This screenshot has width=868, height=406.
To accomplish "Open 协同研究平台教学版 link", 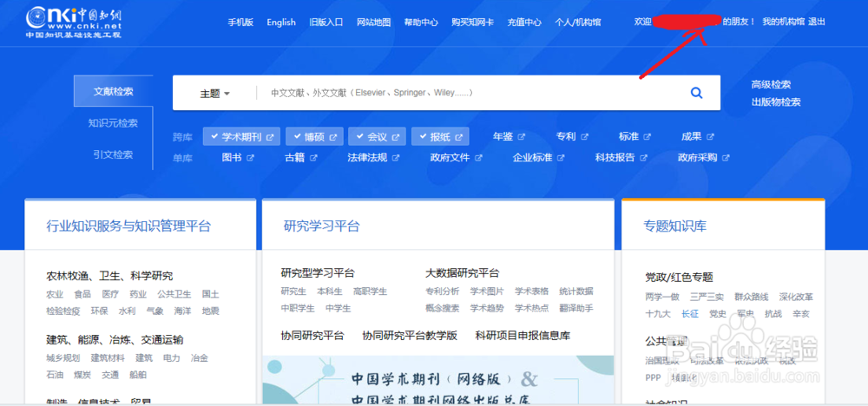I will (410, 335).
